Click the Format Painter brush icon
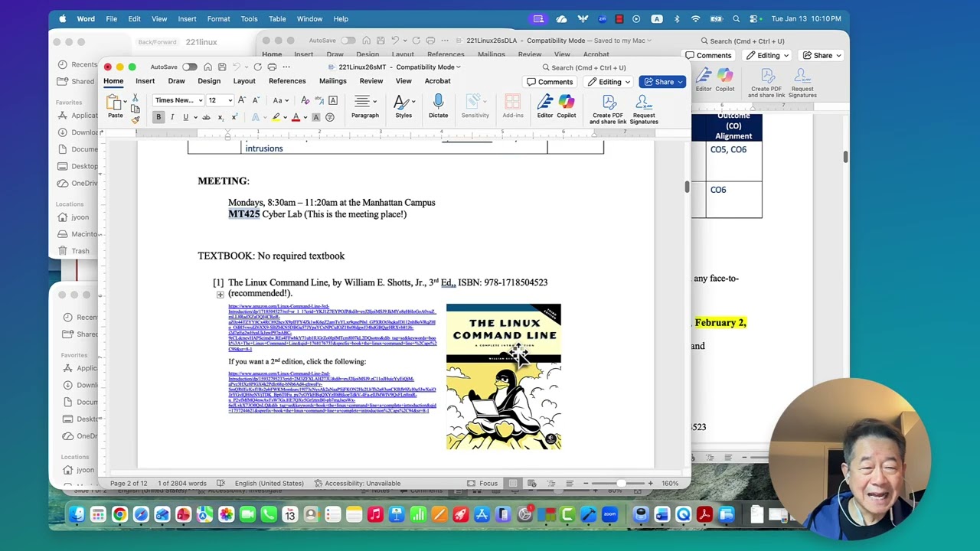The height and width of the screenshot is (551, 980). 135,119
